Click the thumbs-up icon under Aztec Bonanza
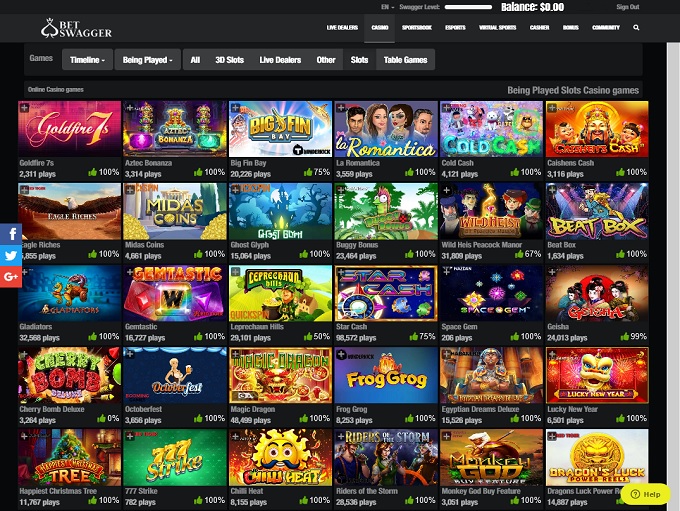This screenshot has height=511, width=680. pyautogui.click(x=197, y=172)
